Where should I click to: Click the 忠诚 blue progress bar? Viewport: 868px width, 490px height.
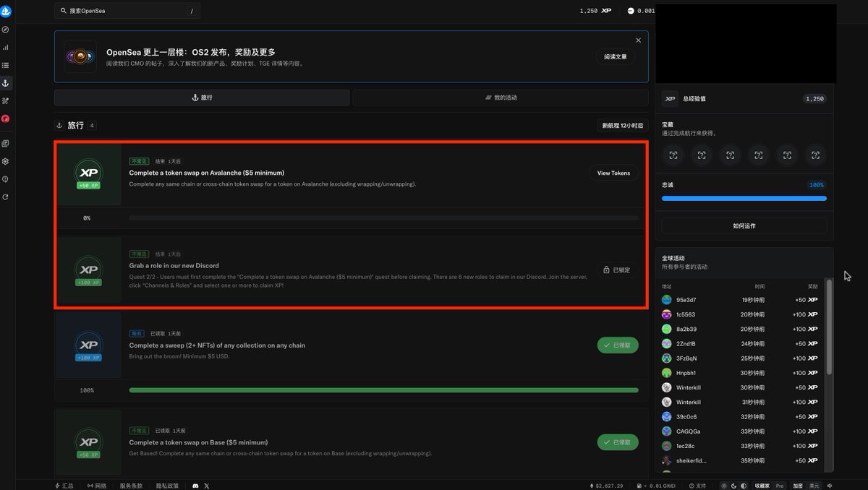point(744,198)
